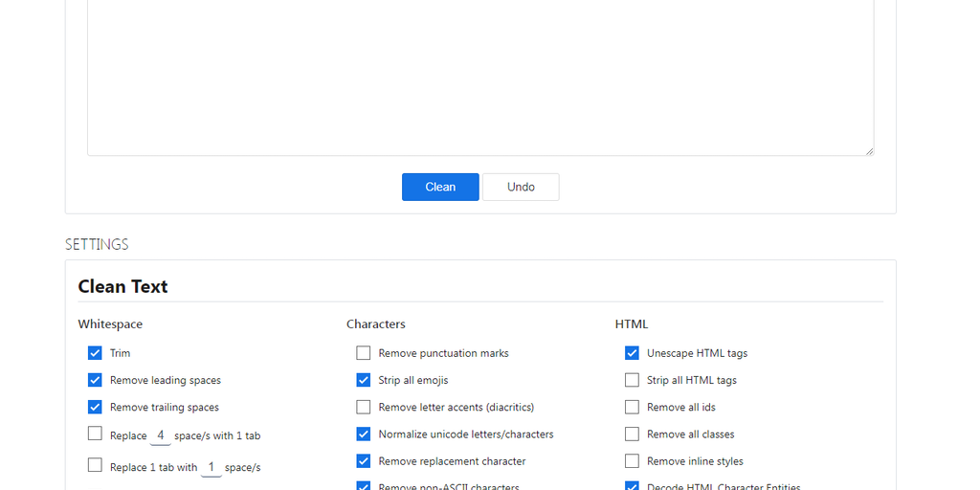The image size is (980, 490).
Task: Uncheck Remove replacement character
Action: (364, 460)
